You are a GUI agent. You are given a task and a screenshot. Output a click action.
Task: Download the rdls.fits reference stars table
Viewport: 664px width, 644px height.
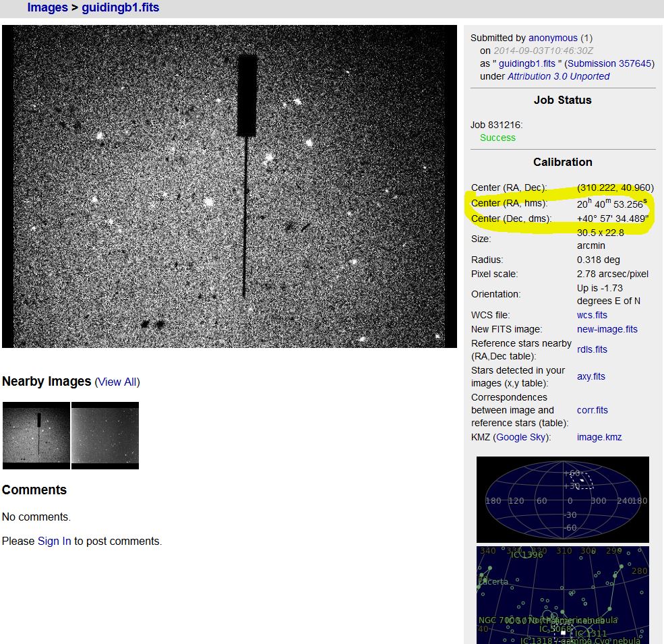tap(592, 349)
